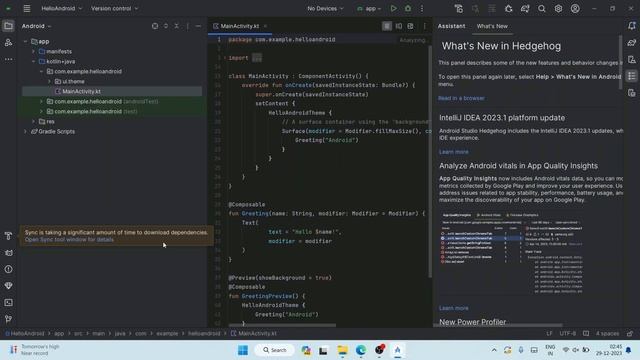Click the taskbar Search box

[x=274, y=350]
